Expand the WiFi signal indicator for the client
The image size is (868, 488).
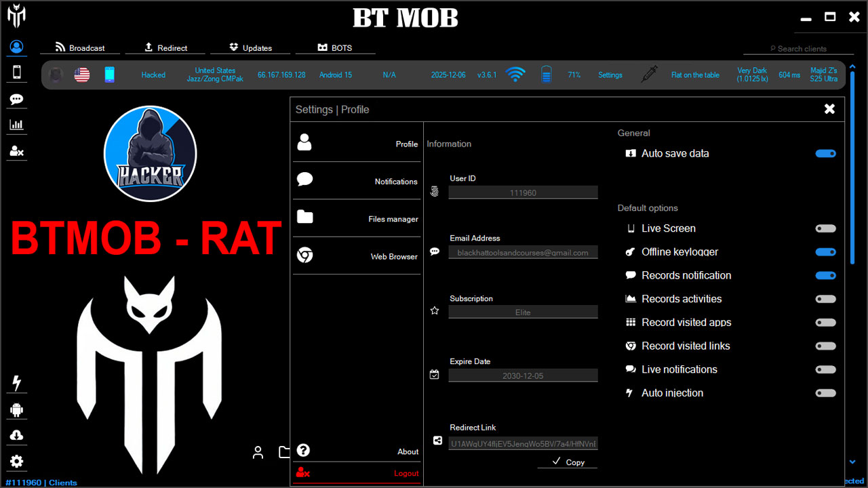point(515,75)
